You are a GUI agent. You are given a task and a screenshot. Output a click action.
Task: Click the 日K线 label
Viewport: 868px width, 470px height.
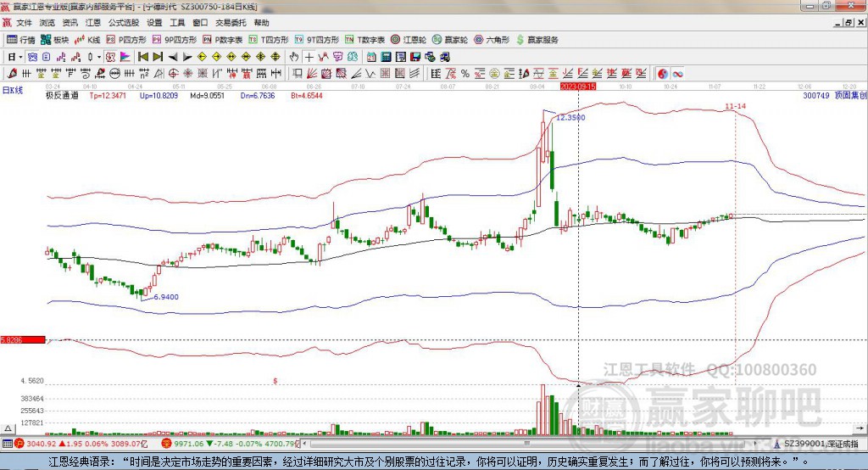click(13, 90)
